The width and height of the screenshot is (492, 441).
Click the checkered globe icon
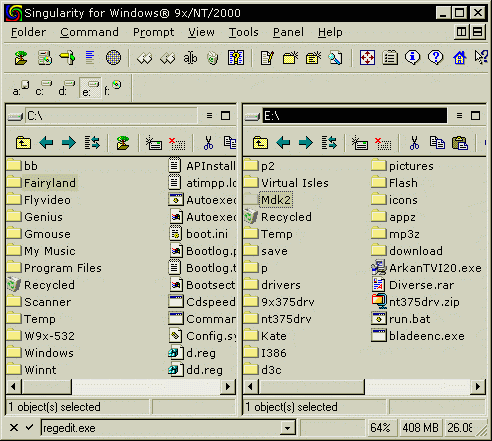[x=113, y=58]
